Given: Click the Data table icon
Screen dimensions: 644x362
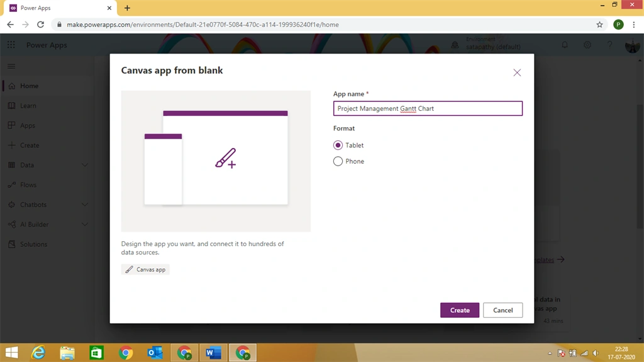Looking at the screenshot, I should click(11, 165).
